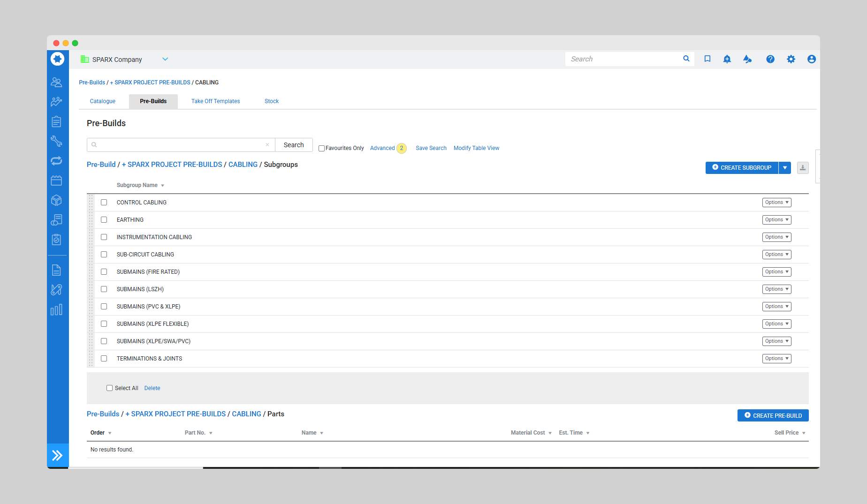Open the Advanced search link

pyautogui.click(x=382, y=148)
